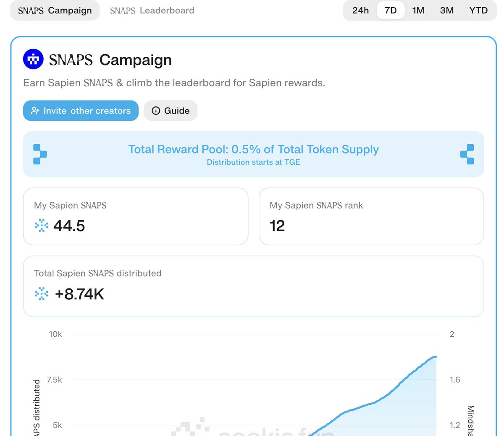Click the SNAPS icon next to 44.5
Viewport: 504px width, 436px height.
pos(42,226)
